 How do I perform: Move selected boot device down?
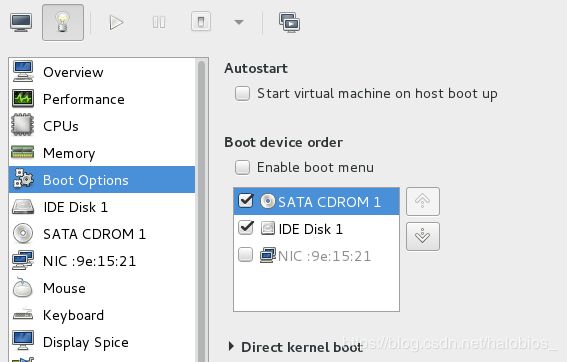pyautogui.click(x=423, y=237)
